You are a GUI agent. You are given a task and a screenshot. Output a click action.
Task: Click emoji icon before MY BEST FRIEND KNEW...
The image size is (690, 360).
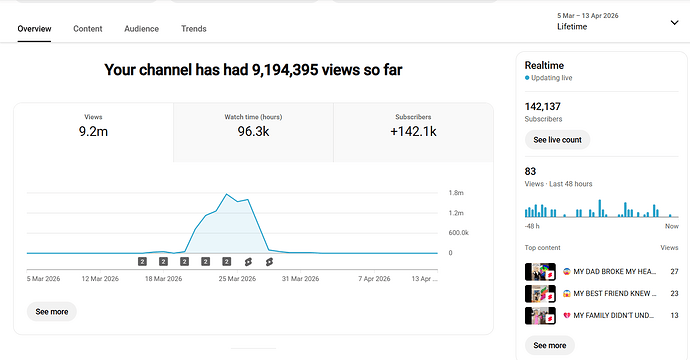pyautogui.click(x=567, y=294)
